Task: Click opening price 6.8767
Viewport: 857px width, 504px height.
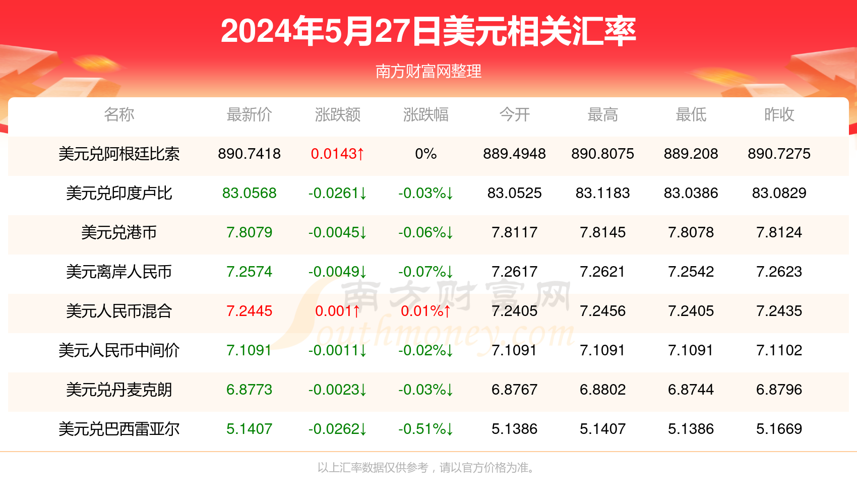Action: coord(515,390)
